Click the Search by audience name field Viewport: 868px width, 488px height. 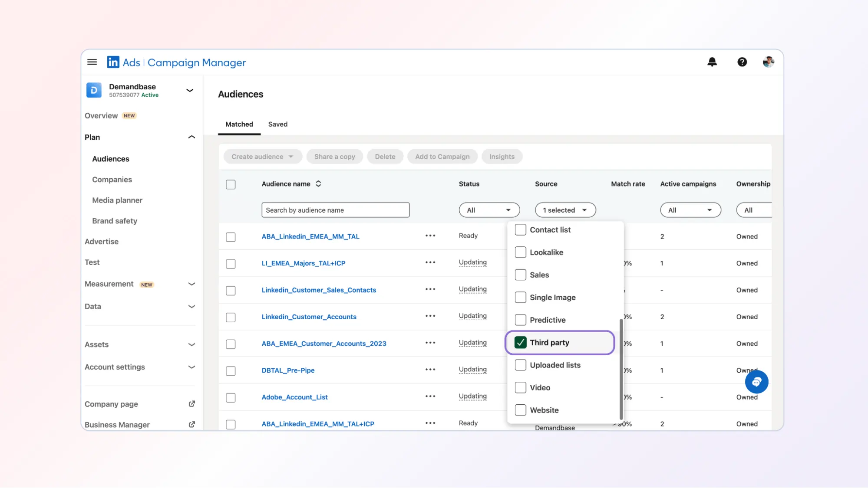click(335, 210)
